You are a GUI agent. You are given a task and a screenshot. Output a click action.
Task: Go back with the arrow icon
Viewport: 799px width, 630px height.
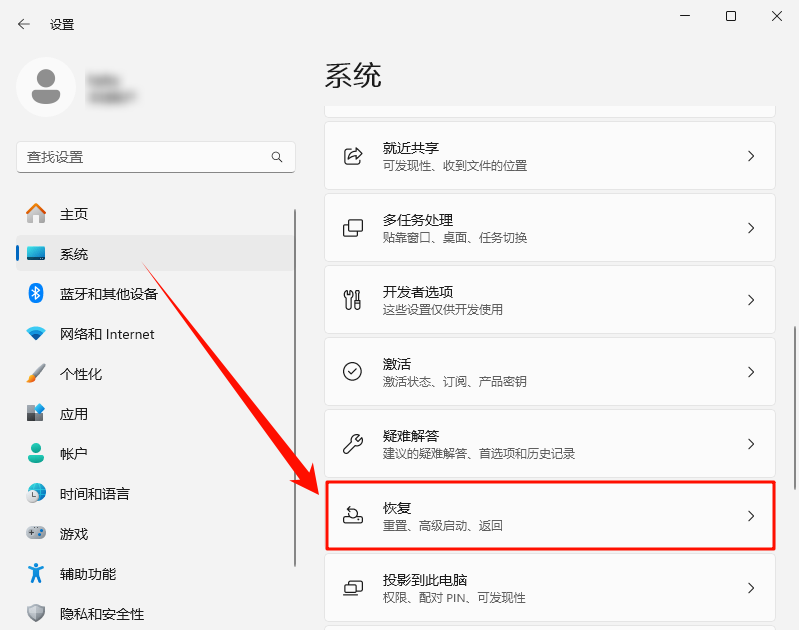click(23, 24)
